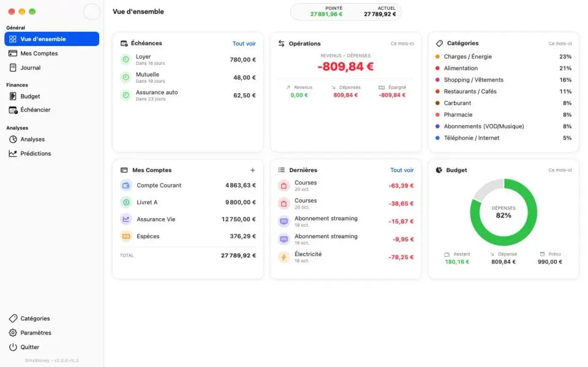
Task: Click the Journal sidebar icon
Action: [x=13, y=67]
